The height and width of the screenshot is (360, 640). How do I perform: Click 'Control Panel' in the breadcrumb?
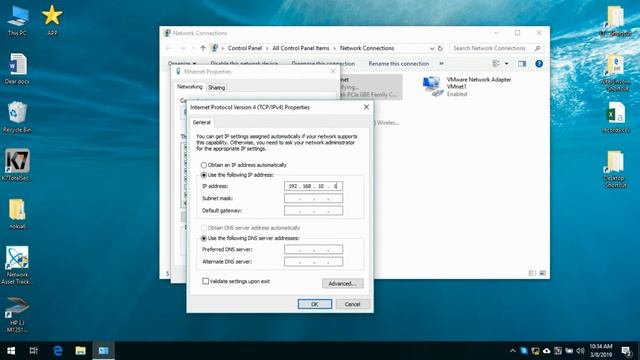pyautogui.click(x=245, y=48)
